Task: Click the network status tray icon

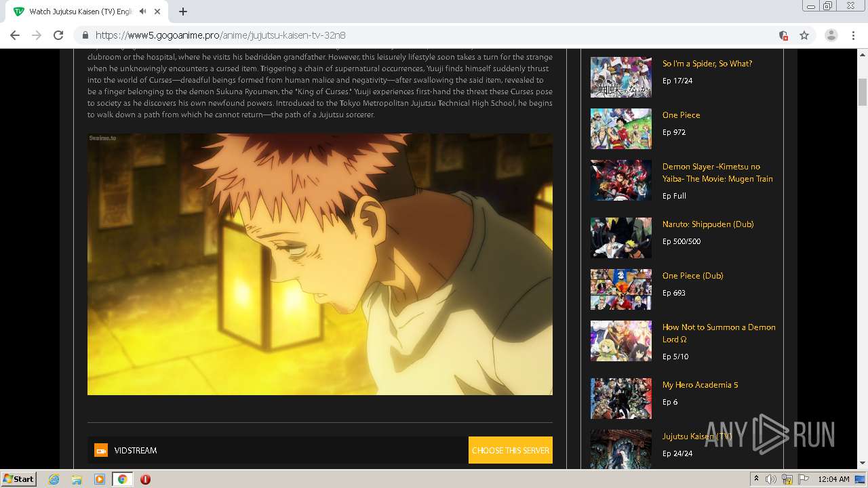Action: pos(787,479)
